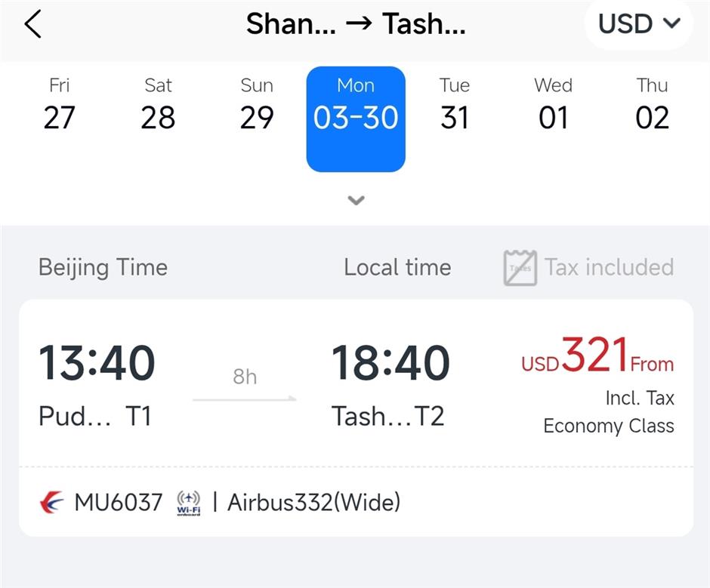This screenshot has height=588, width=710.
Task: Click the tax receipt icon
Action: (520, 268)
